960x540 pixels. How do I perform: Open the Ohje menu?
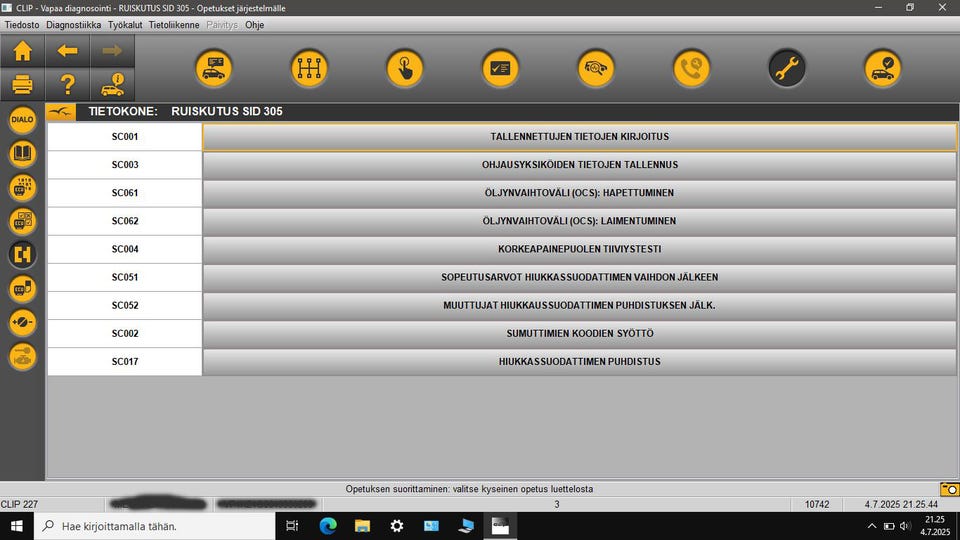tap(255, 25)
